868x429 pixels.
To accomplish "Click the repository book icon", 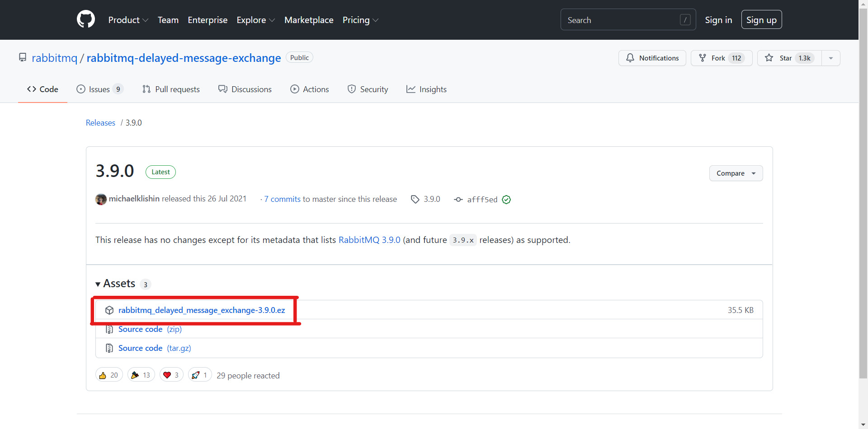I will [23, 58].
